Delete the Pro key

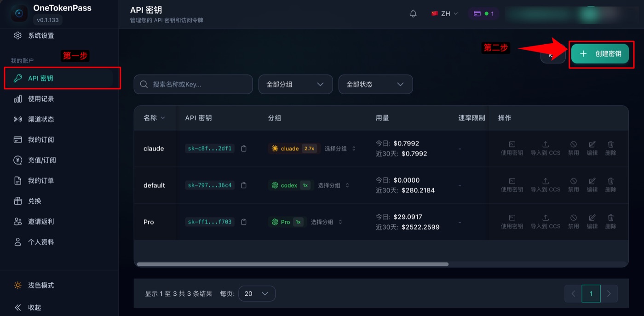(611, 222)
